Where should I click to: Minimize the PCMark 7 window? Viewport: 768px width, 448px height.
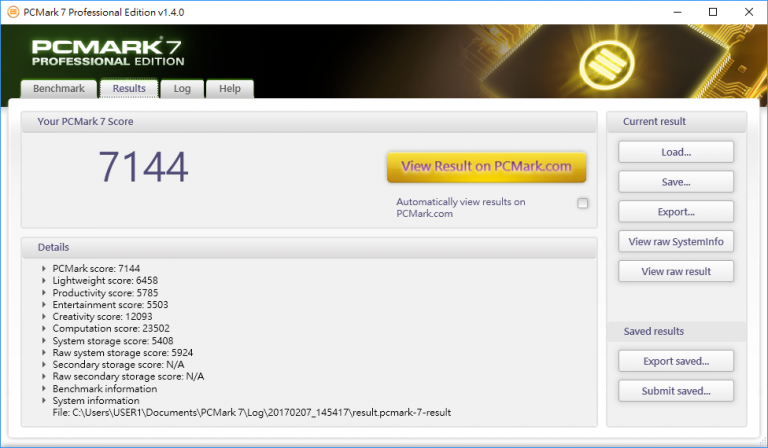point(677,12)
